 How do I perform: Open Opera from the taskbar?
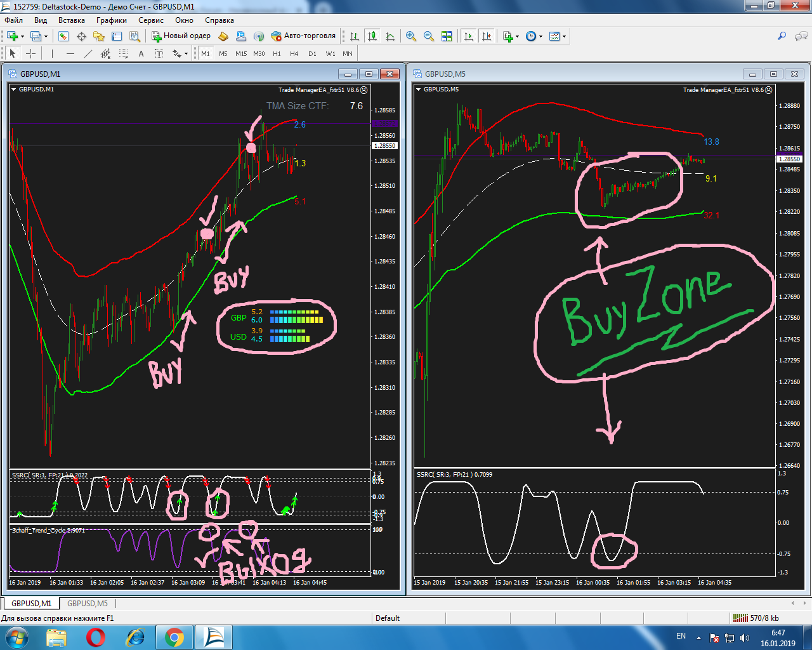pyautogui.click(x=96, y=637)
